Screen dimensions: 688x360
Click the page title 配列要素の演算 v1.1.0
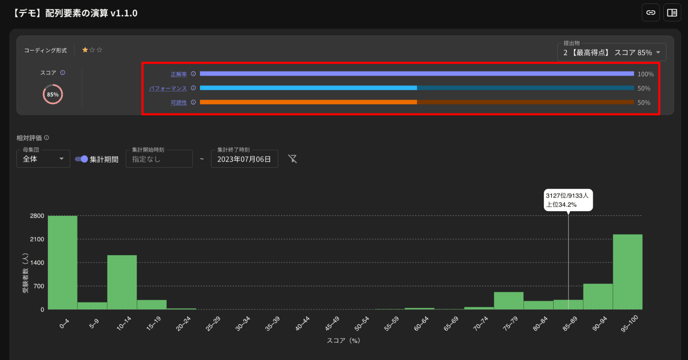pos(91,13)
